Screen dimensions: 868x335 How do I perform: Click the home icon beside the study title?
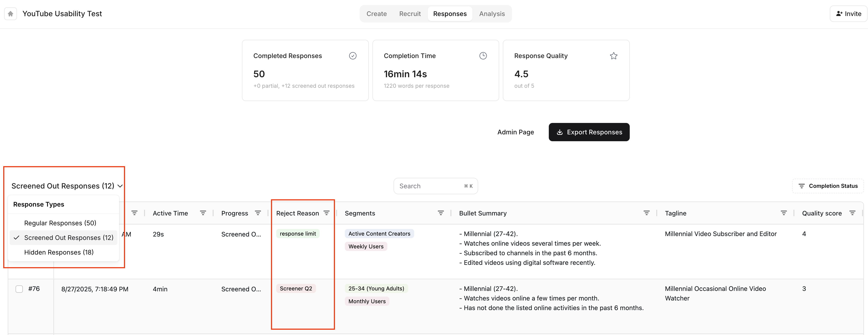pyautogui.click(x=11, y=14)
